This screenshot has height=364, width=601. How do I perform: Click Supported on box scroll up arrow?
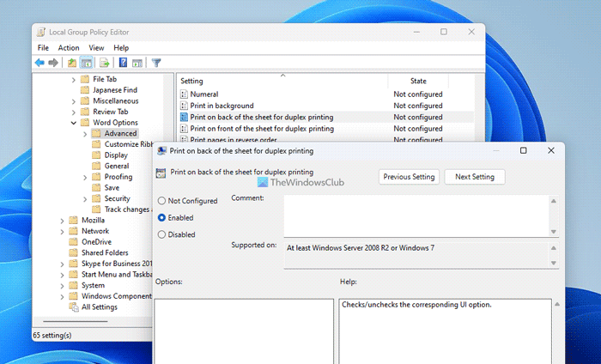tap(554, 248)
